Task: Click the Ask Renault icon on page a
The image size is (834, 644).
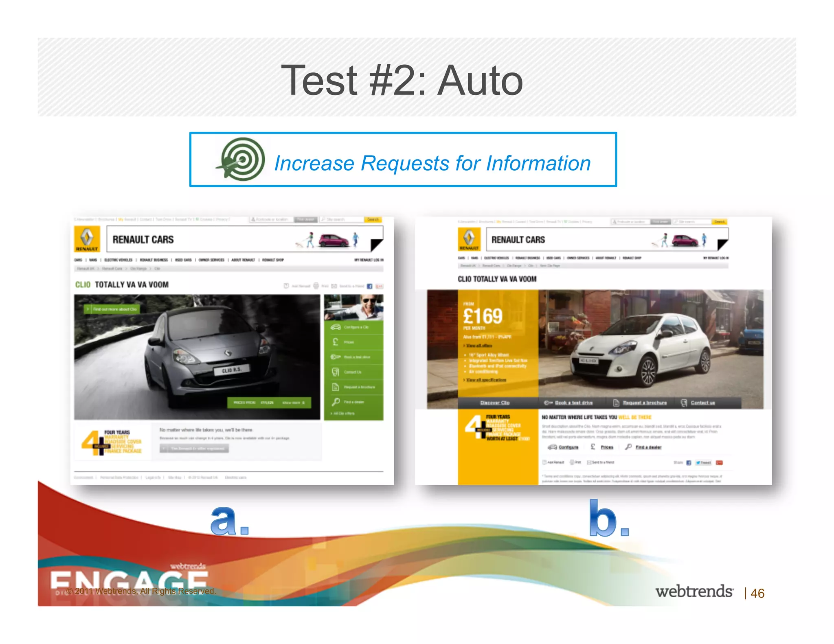Action: 286,286
